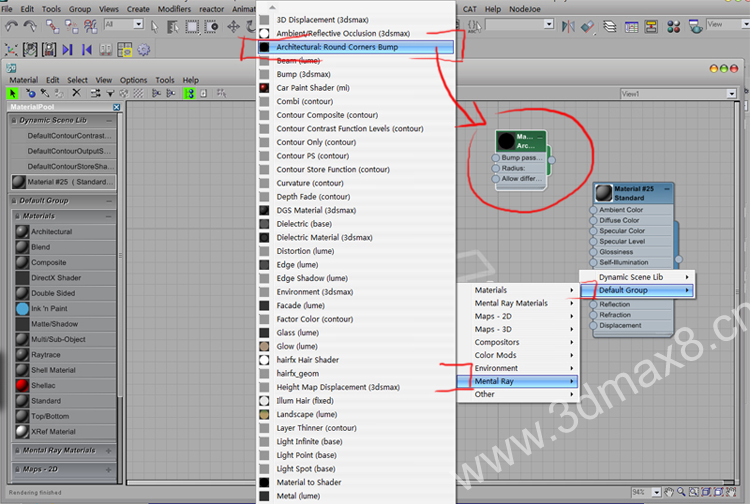This screenshot has height=504, width=750.
Task: Select Architectural: Round Corners Bump entry
Action: click(355, 47)
